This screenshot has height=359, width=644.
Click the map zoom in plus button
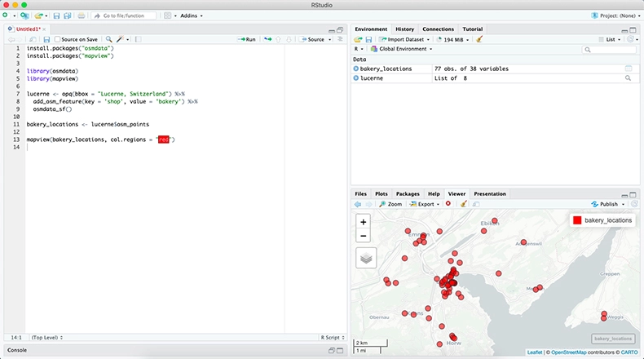364,221
